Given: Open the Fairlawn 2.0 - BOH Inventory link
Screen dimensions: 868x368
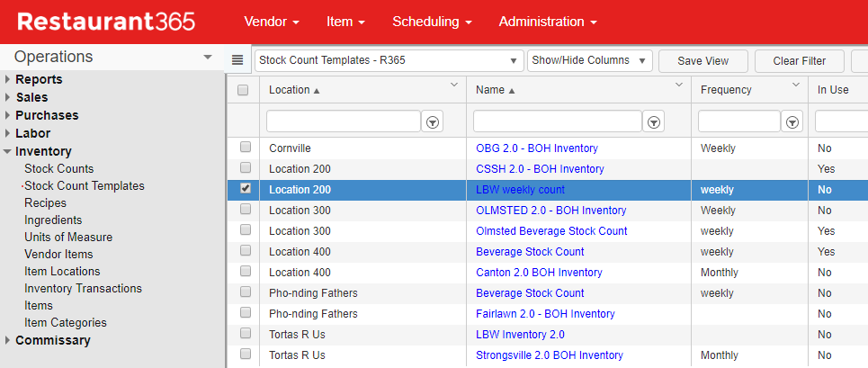Looking at the screenshot, I should point(545,314).
